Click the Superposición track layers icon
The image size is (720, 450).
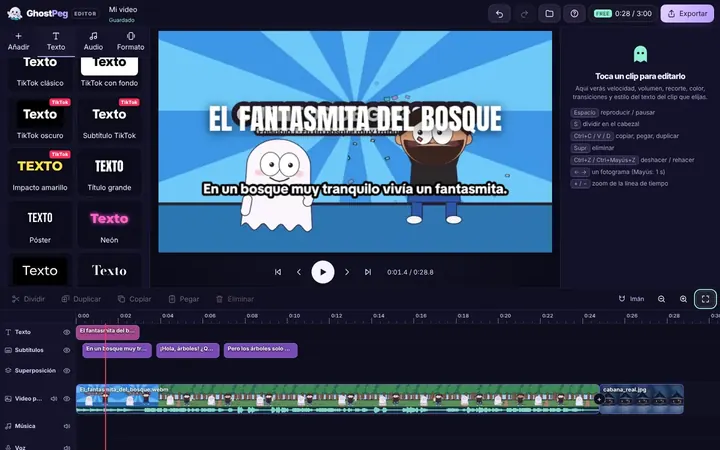(x=8, y=371)
